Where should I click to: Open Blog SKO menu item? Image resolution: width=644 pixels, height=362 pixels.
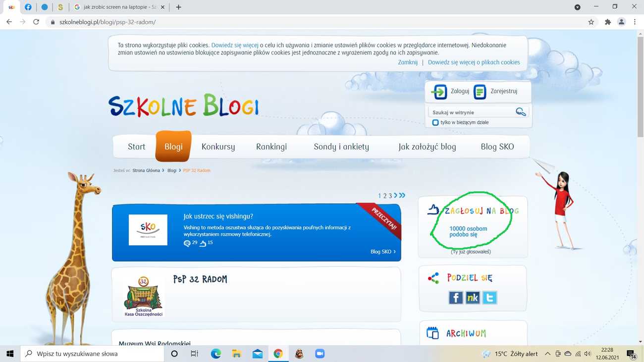[x=497, y=147]
